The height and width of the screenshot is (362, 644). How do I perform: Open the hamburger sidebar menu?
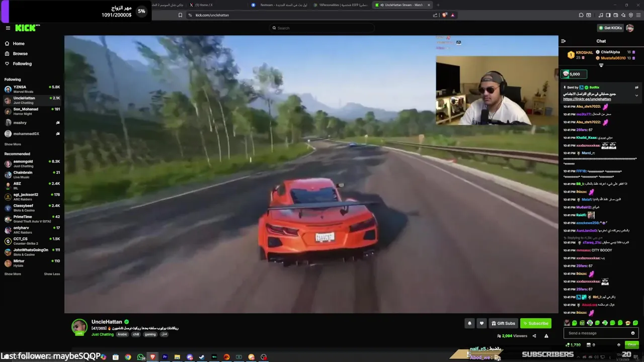click(8, 28)
